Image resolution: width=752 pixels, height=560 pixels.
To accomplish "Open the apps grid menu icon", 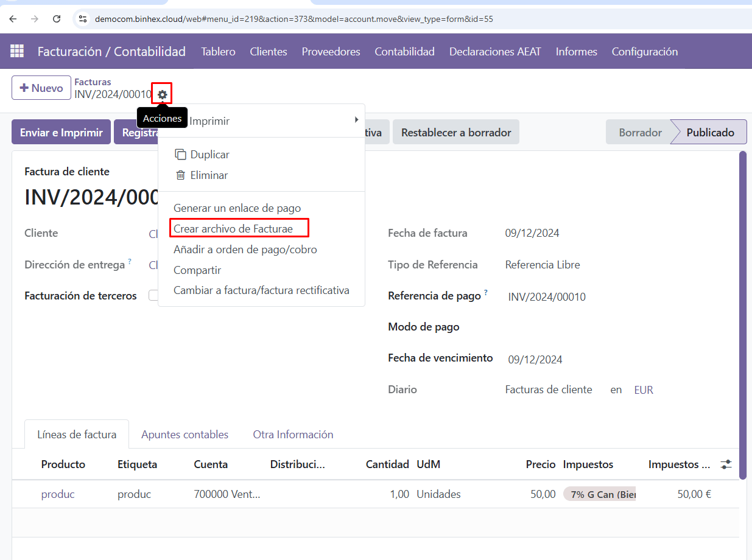I will (x=17, y=51).
